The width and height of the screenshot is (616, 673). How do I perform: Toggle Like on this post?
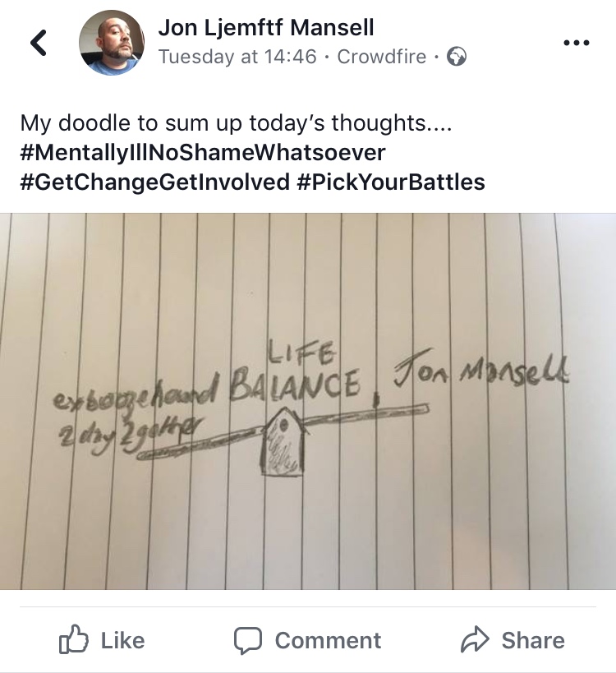(x=102, y=640)
